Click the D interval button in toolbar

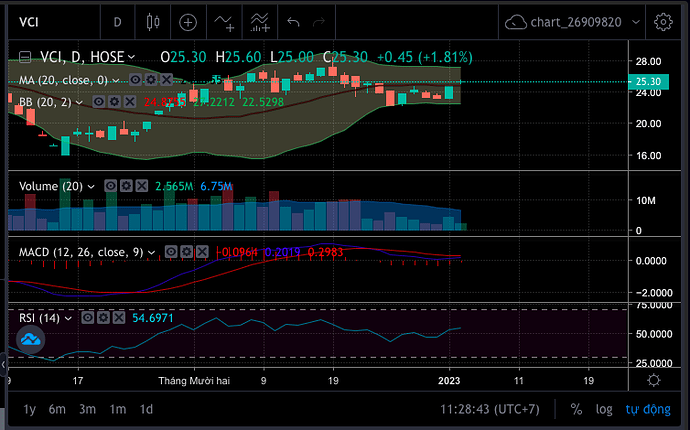117,21
